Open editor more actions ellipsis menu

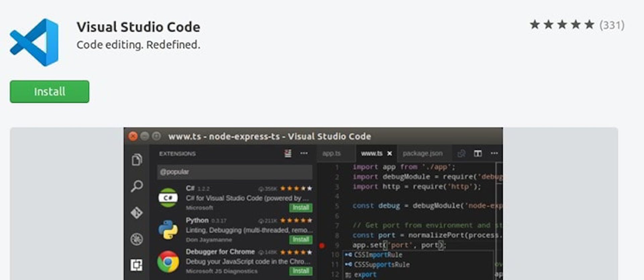(x=494, y=153)
